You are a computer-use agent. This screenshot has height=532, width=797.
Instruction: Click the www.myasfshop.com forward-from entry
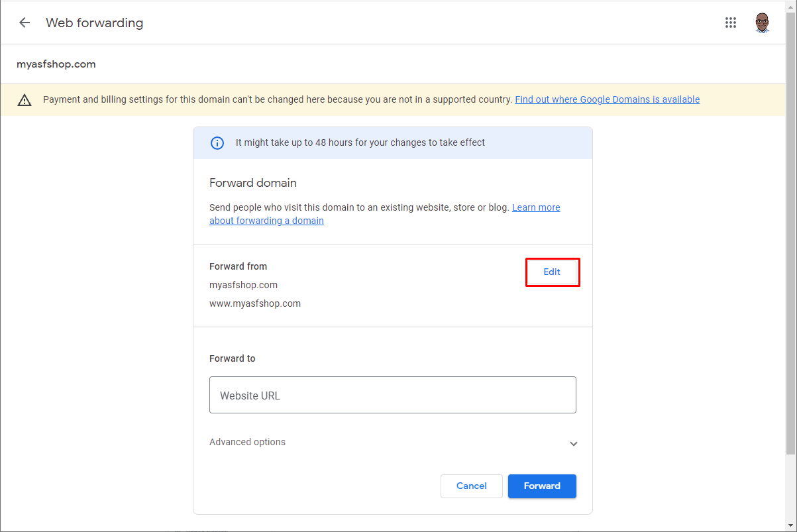(255, 303)
